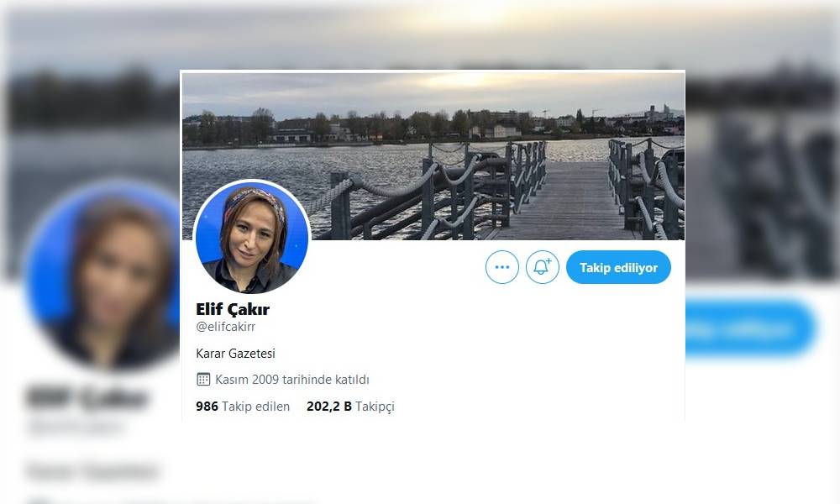
Task: Click the calendar icon beside join date
Action: tap(203, 380)
